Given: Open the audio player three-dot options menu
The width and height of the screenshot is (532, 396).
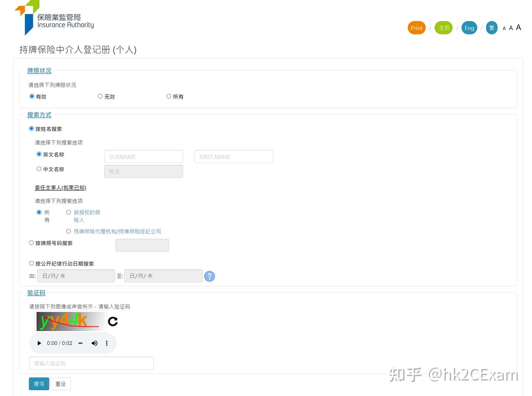Looking at the screenshot, I should pos(107,343).
